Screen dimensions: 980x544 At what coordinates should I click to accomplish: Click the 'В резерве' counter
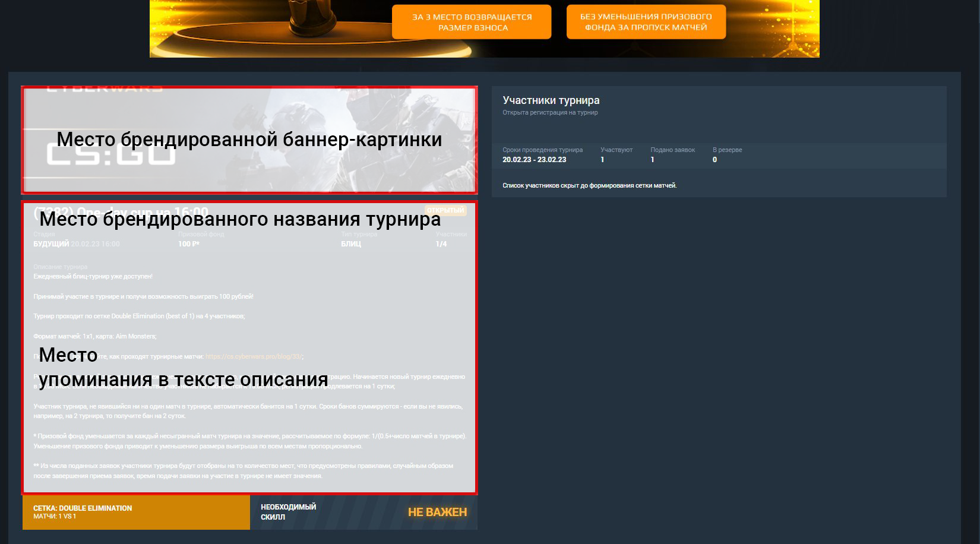point(727,154)
